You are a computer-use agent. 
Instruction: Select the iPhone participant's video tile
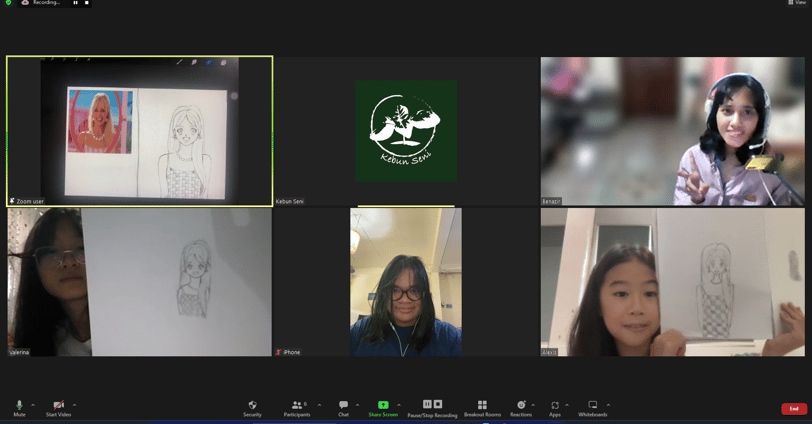(407, 282)
